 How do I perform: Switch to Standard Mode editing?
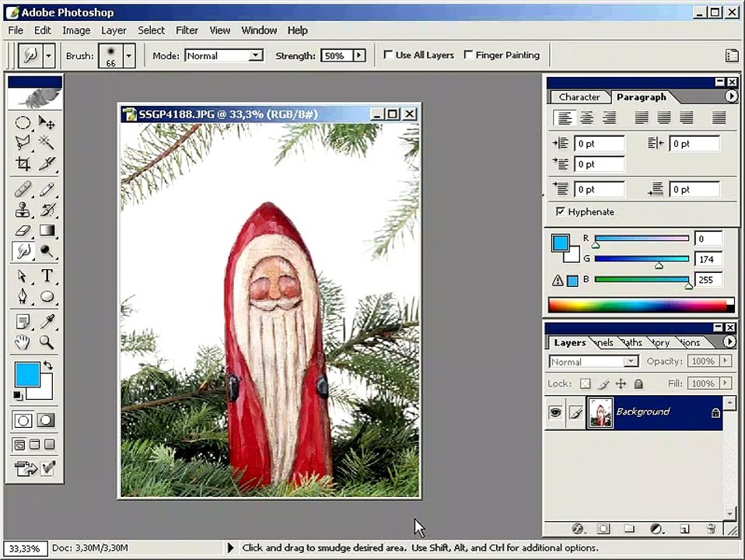pyautogui.click(x=23, y=420)
